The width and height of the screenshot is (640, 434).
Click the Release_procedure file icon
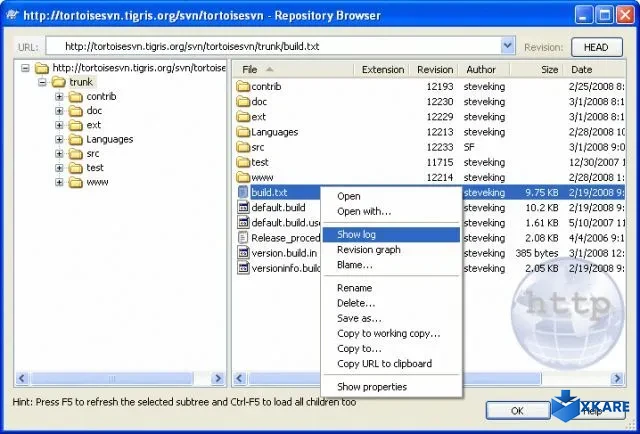coord(243,238)
